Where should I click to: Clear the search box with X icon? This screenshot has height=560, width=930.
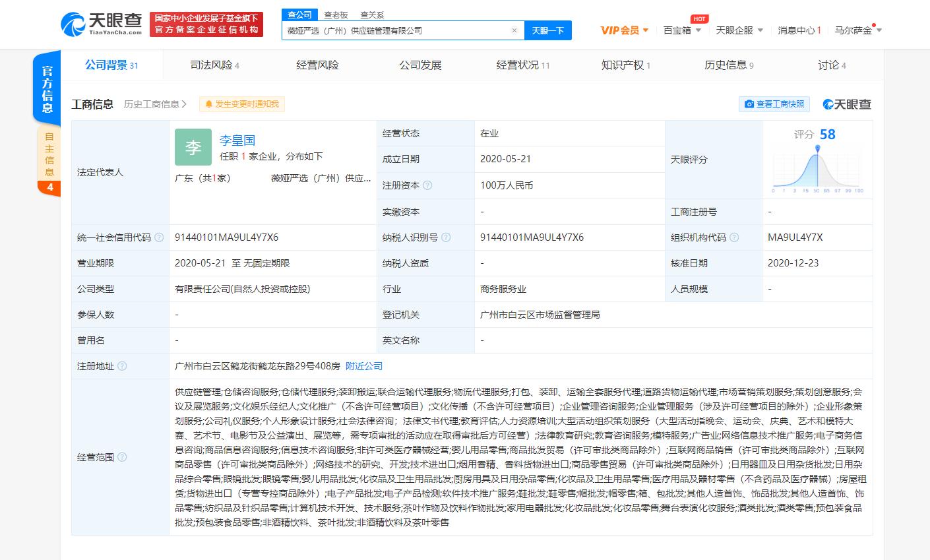click(x=514, y=30)
